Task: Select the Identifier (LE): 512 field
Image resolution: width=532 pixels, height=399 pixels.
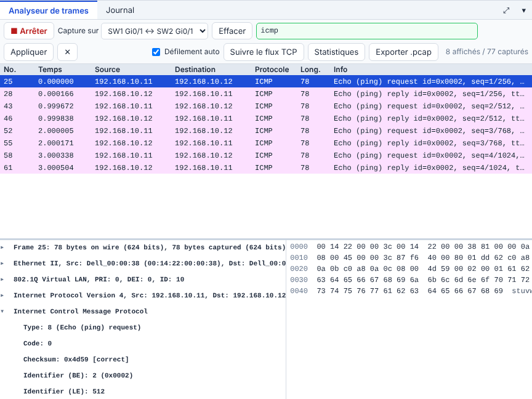Action: pos(64,391)
